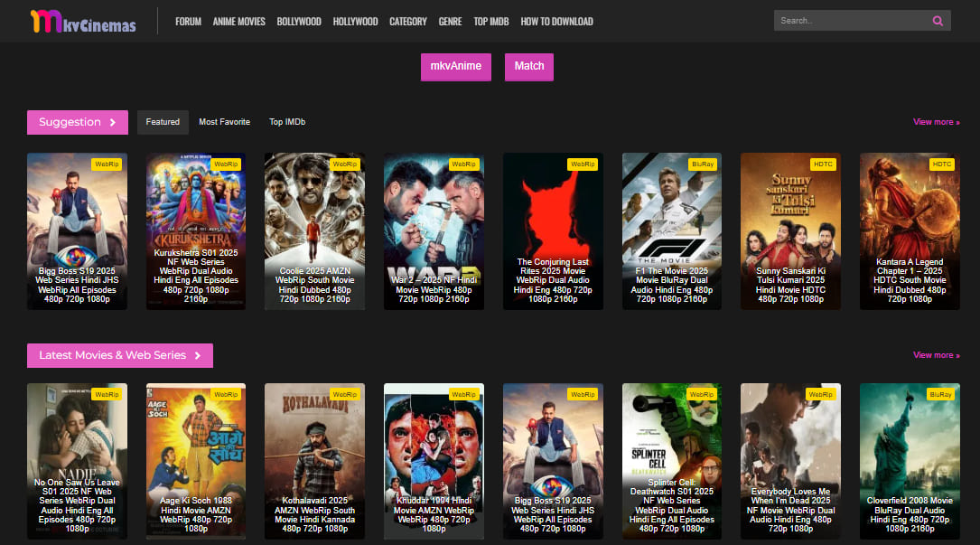
Task: Click the MkvCinemas logo
Action: pos(82,21)
